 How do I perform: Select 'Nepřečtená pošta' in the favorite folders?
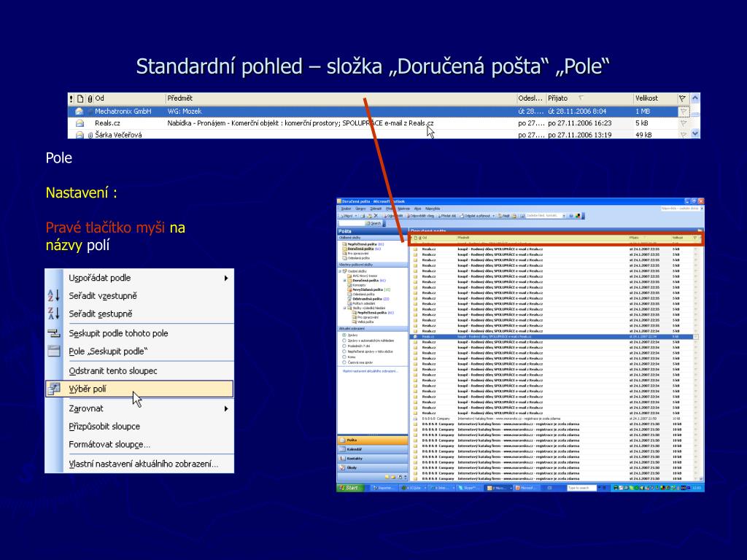pyautogui.click(x=363, y=244)
